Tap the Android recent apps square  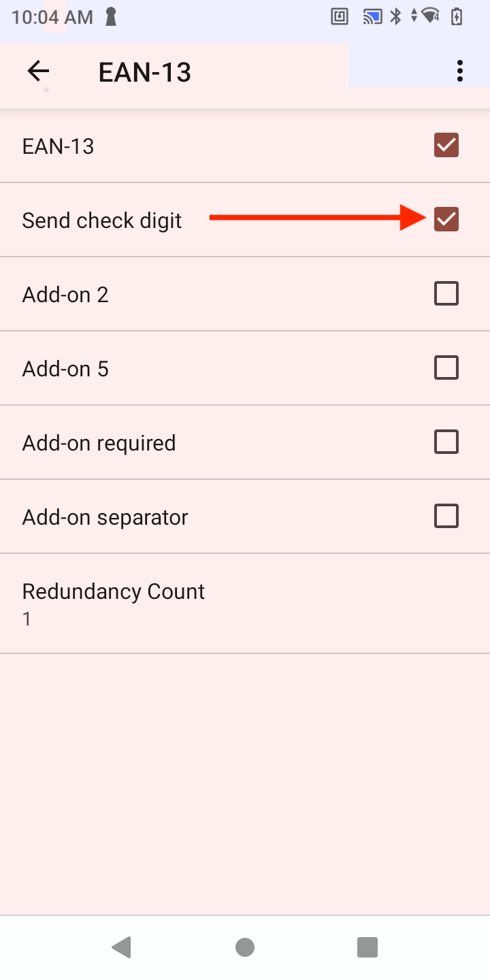367,947
